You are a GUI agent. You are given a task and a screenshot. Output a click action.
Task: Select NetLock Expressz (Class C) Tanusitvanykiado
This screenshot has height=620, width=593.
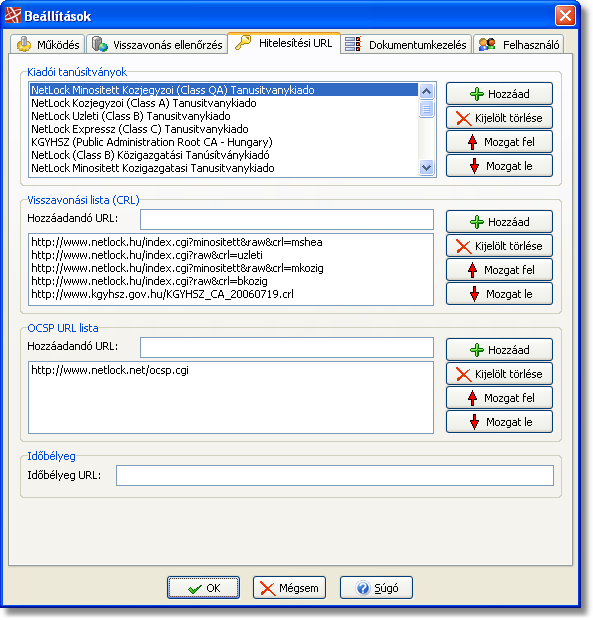tap(224, 129)
